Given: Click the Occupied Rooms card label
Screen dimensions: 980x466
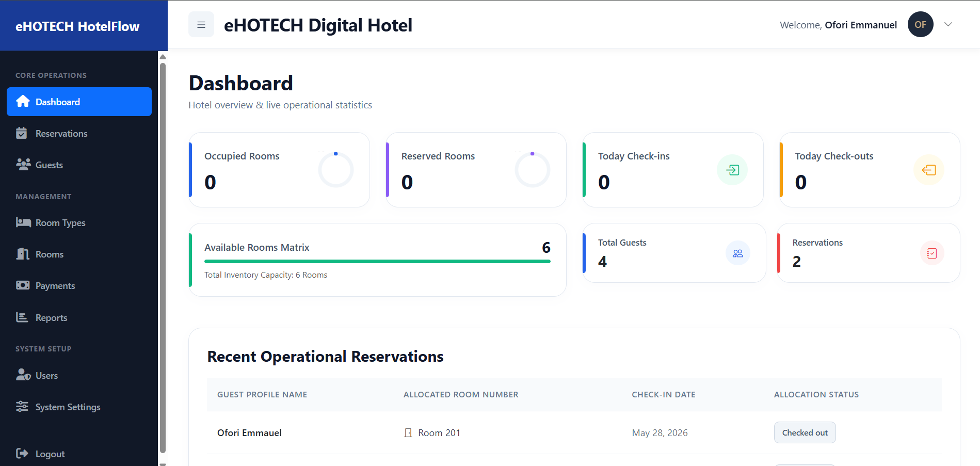Looking at the screenshot, I should click(x=242, y=156).
